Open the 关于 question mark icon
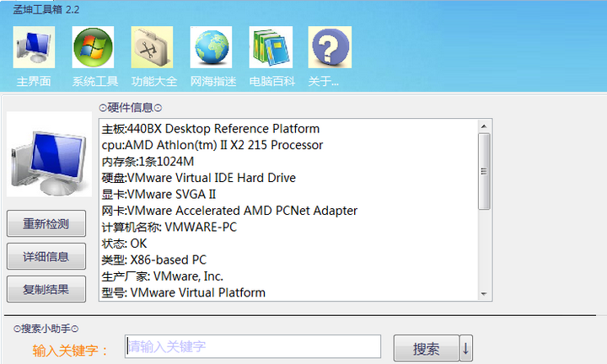 [x=330, y=47]
